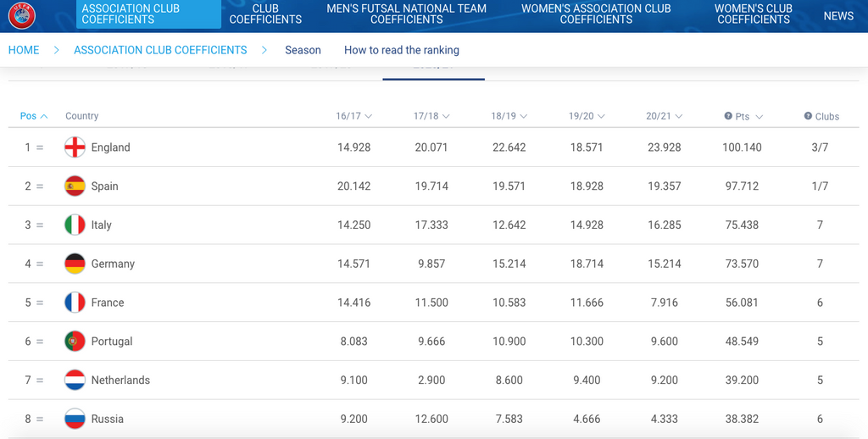Open Women's Association Club Coefficients tab
The width and height of the screenshot is (868, 439).
[596, 14]
